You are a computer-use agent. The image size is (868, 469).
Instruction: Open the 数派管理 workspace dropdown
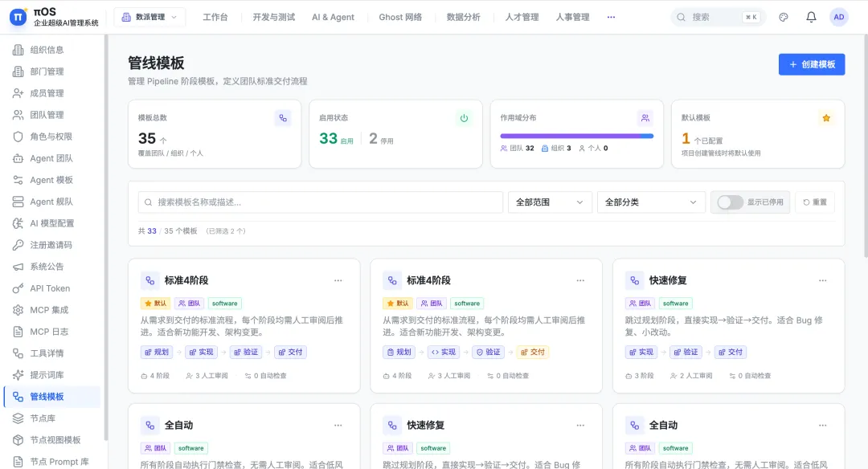coord(149,17)
